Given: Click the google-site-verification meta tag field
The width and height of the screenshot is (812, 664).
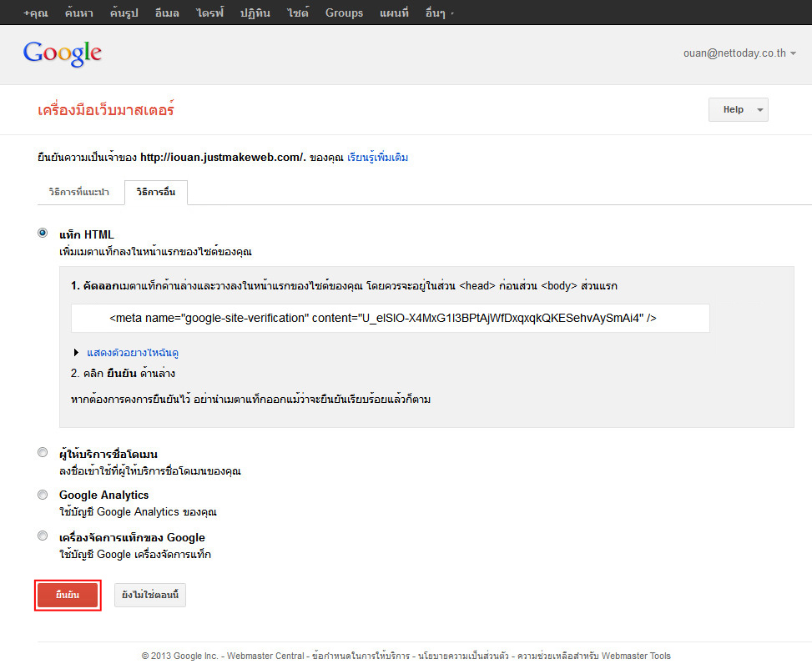Looking at the screenshot, I should click(x=390, y=319).
